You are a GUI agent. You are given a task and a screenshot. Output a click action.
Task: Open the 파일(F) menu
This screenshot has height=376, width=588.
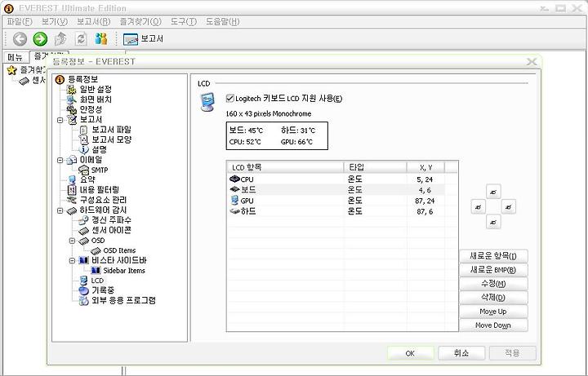point(20,22)
